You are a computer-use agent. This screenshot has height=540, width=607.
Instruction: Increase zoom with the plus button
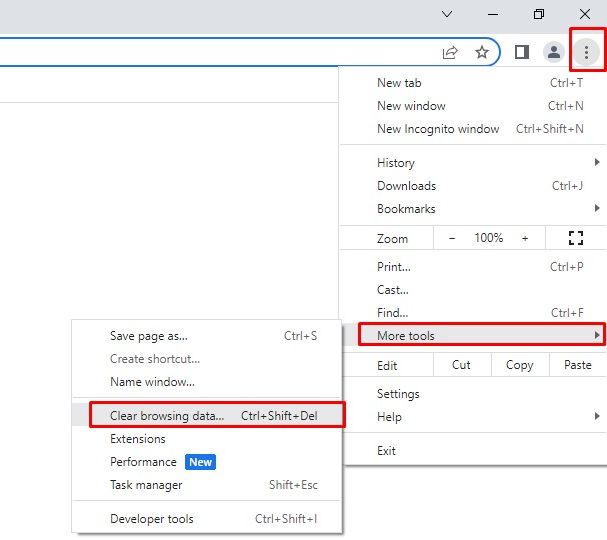pyautogui.click(x=525, y=238)
